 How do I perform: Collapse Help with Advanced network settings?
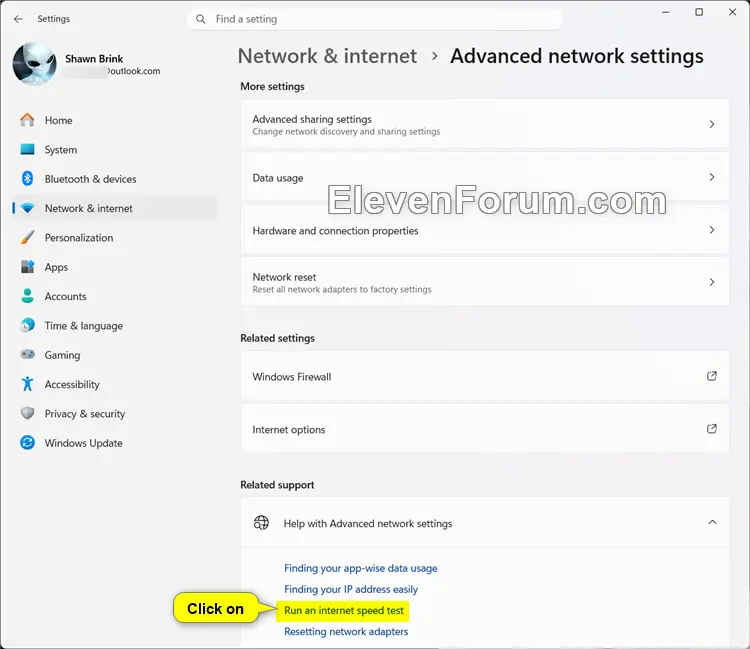(712, 522)
